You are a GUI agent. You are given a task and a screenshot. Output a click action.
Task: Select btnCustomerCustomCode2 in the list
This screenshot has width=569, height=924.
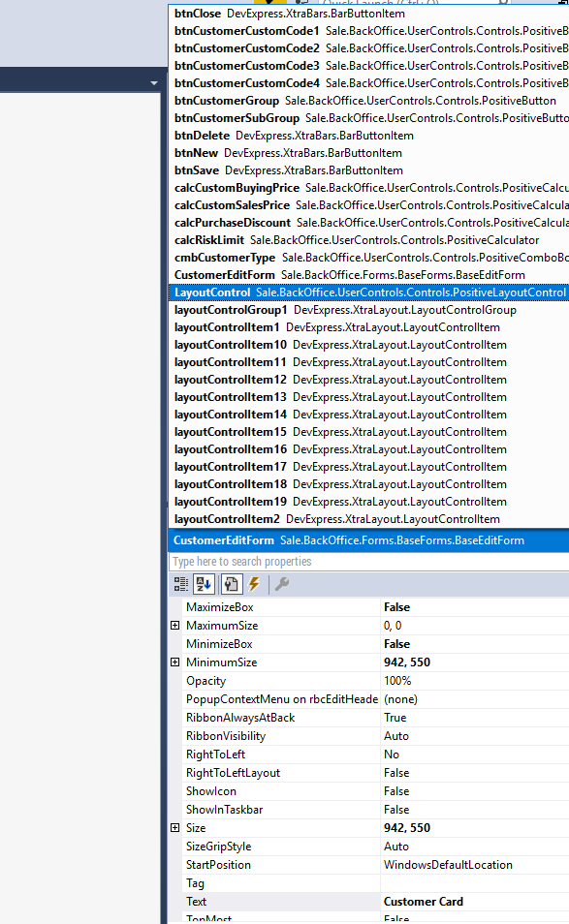[x=369, y=48]
